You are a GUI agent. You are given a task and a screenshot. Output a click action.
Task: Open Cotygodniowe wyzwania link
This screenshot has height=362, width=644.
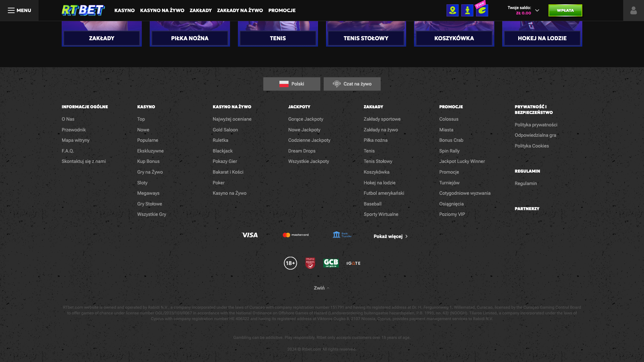[x=465, y=193]
